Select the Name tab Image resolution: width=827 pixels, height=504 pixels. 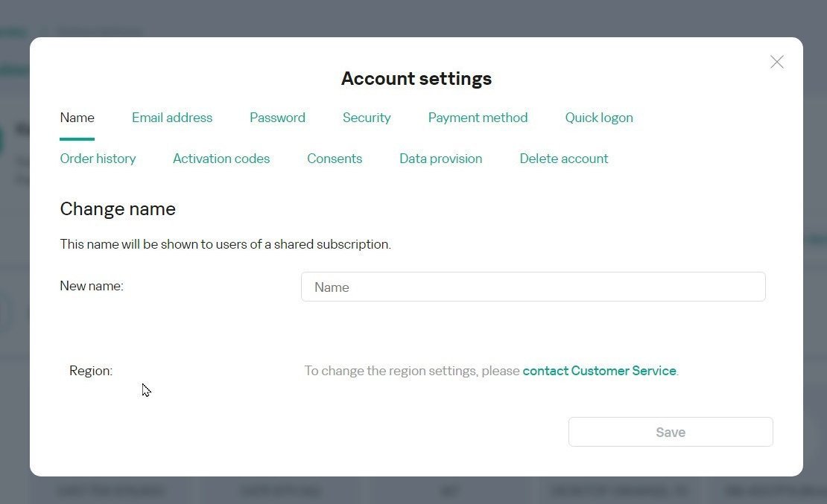coord(77,118)
